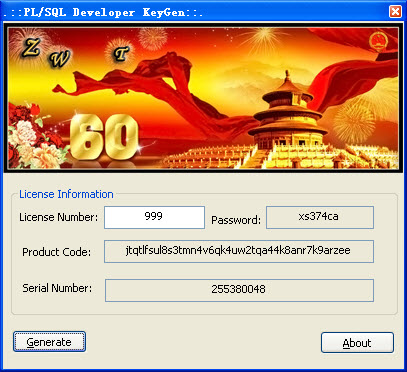Screen dimensions: 407x372
Task: Focus the License Number input field
Action: click(154, 217)
